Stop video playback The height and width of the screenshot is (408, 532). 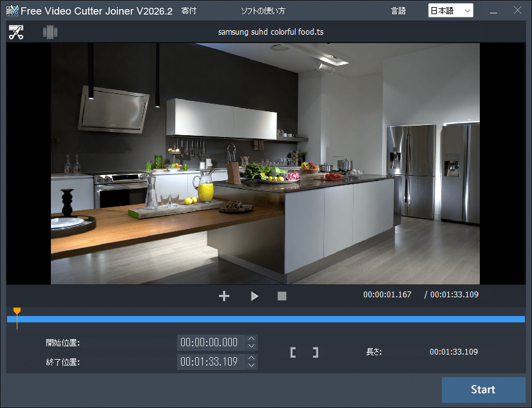pyautogui.click(x=282, y=296)
